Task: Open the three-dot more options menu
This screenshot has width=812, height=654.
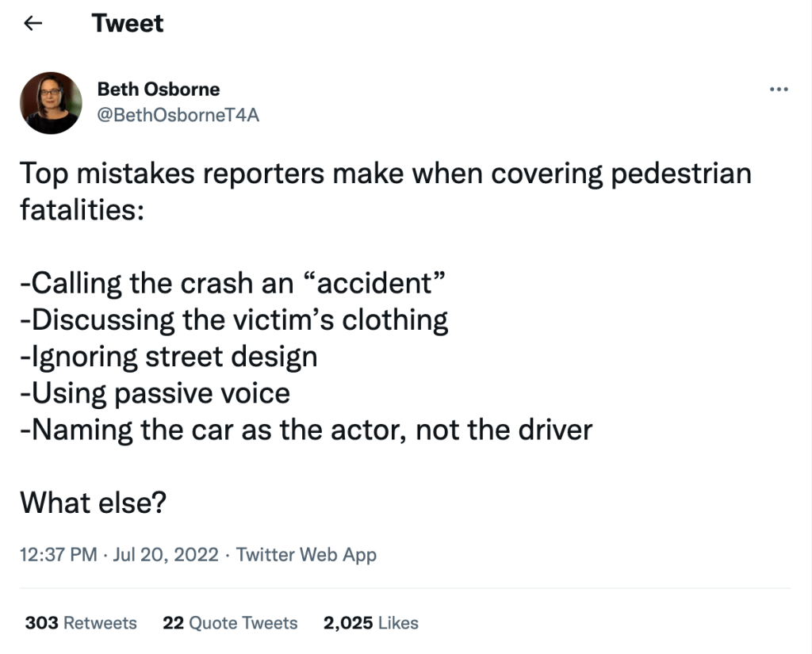Action: [779, 90]
